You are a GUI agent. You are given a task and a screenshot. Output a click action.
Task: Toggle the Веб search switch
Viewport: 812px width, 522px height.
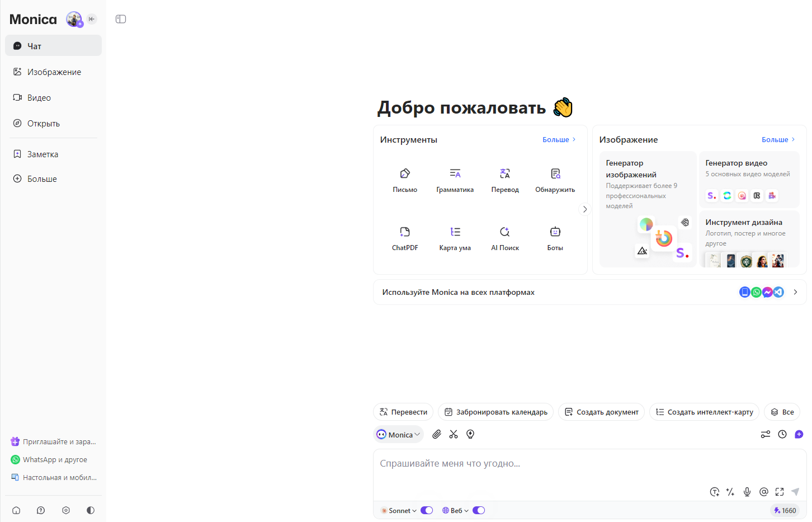coord(479,510)
